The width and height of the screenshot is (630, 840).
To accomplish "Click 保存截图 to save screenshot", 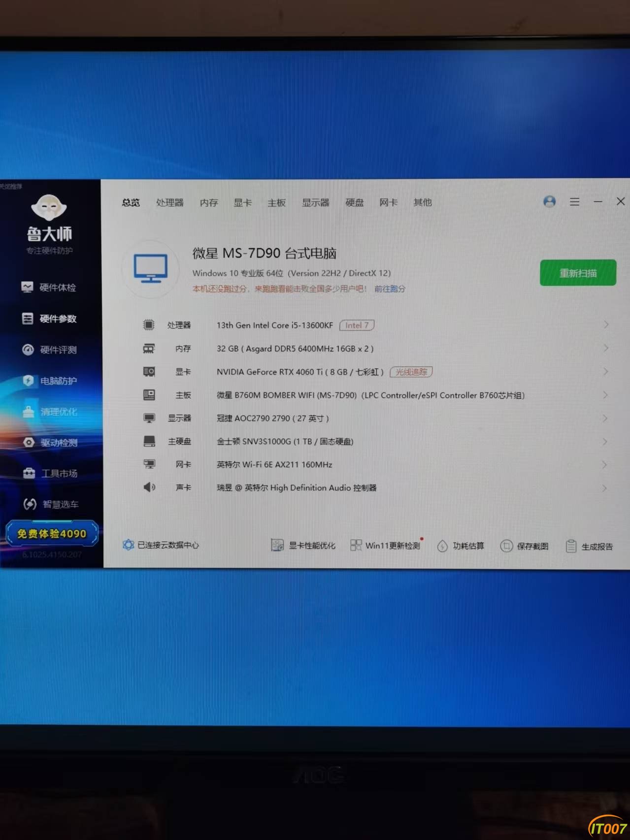I will [524, 546].
